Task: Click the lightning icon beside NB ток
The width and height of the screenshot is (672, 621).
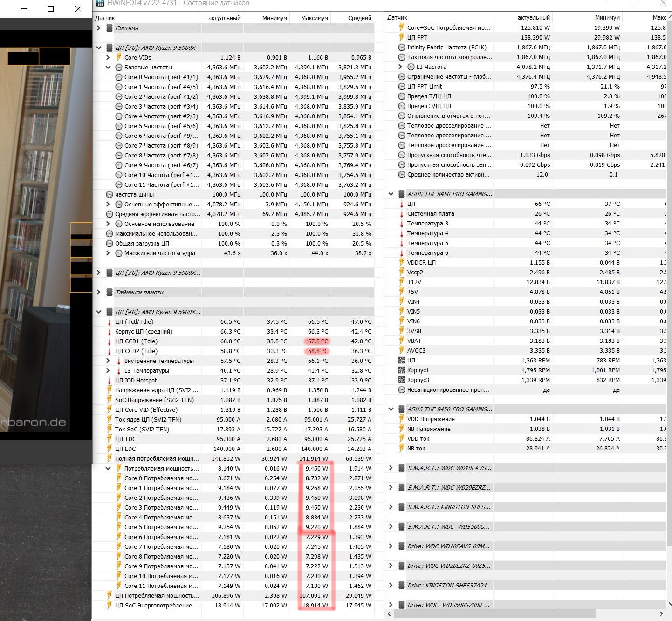Action: coord(402,448)
